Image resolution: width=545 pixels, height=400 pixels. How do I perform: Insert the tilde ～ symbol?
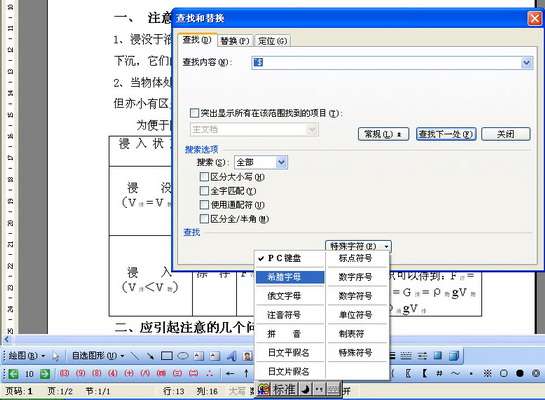coord(455,373)
